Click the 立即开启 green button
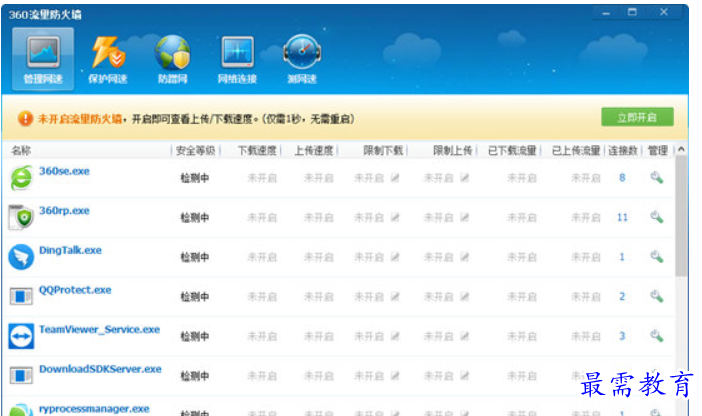The height and width of the screenshot is (416, 702). coord(637,117)
